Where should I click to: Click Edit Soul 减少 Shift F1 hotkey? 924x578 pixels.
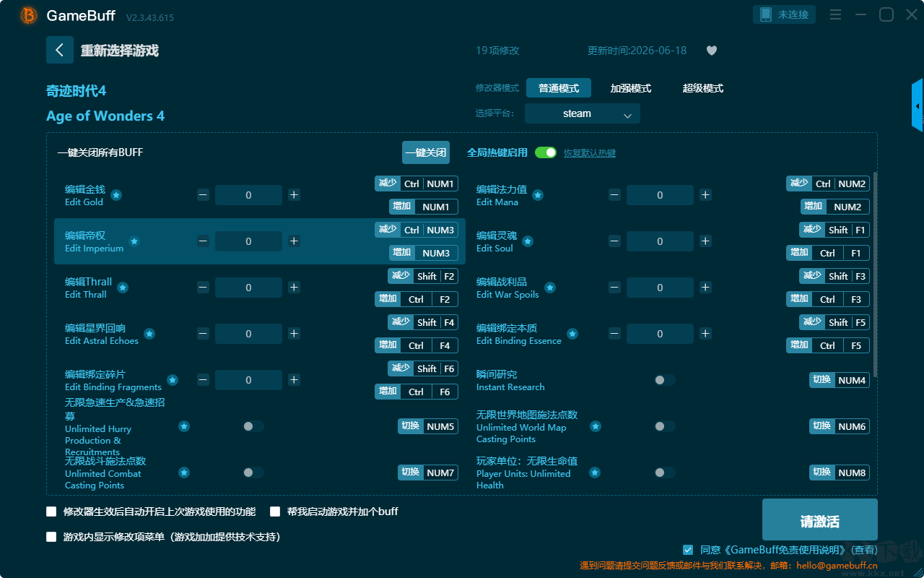834,230
